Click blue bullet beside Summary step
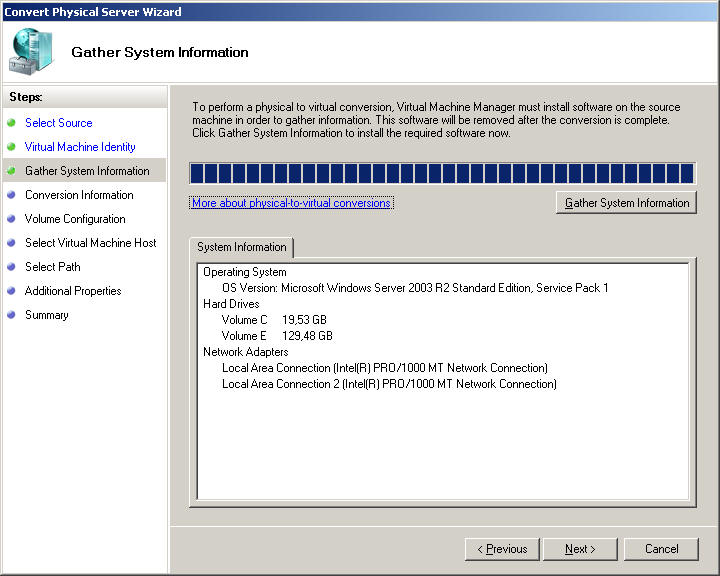 (x=12, y=315)
